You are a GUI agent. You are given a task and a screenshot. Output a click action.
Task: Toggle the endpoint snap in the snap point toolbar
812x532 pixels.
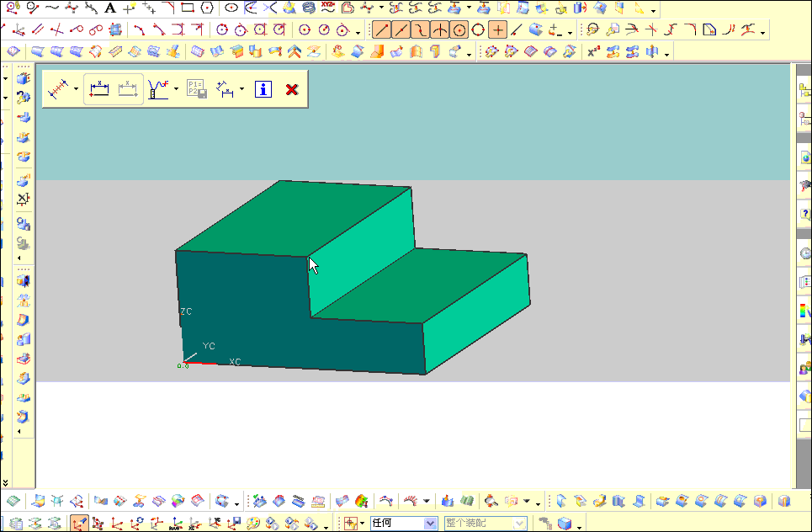381,29
